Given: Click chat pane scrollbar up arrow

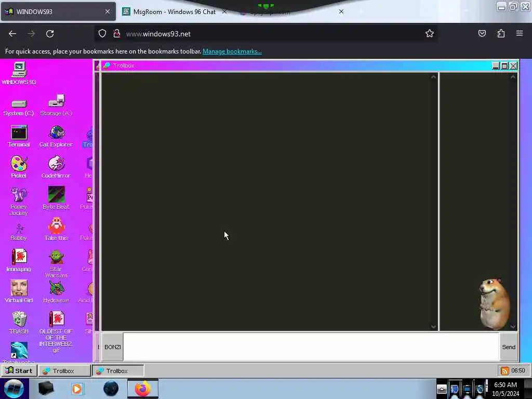Looking at the screenshot, I should 434,77.
